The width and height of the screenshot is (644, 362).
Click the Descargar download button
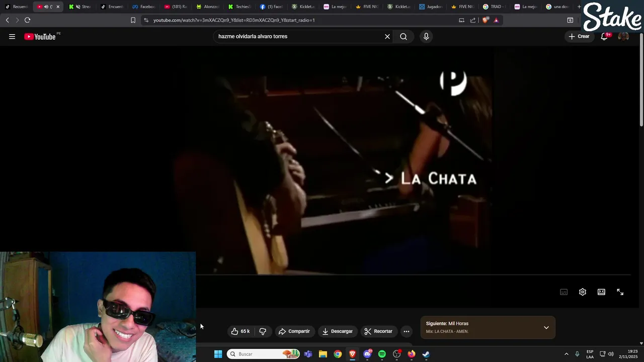(x=338, y=331)
